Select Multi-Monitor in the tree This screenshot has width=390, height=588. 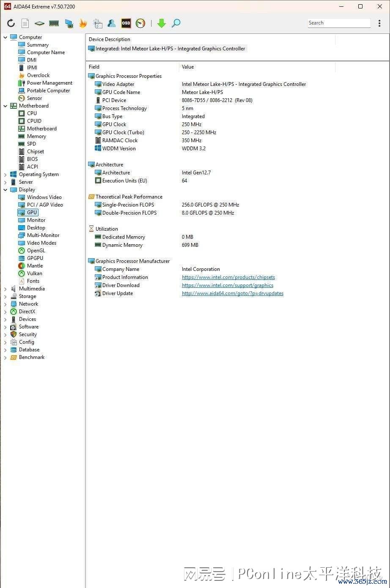(43, 235)
